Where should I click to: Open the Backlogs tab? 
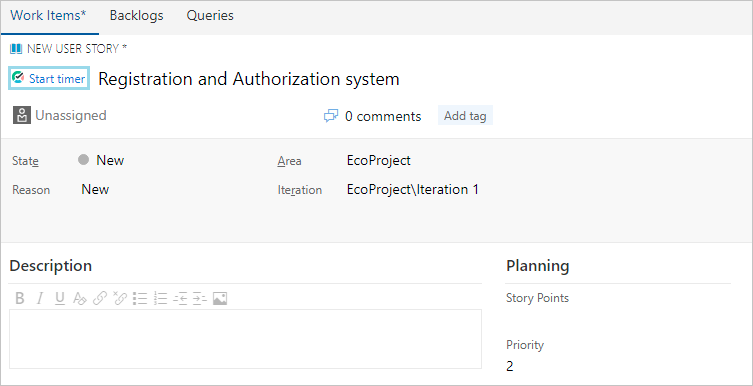click(136, 15)
